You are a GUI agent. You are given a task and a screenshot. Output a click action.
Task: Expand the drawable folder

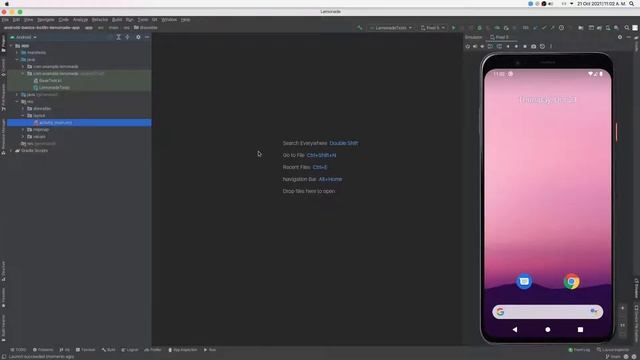(x=23, y=109)
